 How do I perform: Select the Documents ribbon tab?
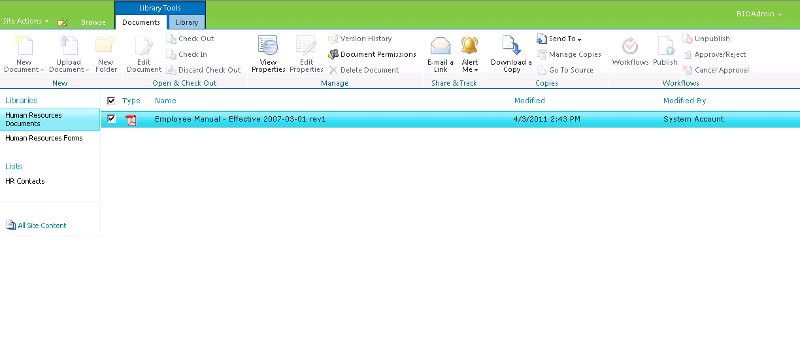tap(141, 22)
